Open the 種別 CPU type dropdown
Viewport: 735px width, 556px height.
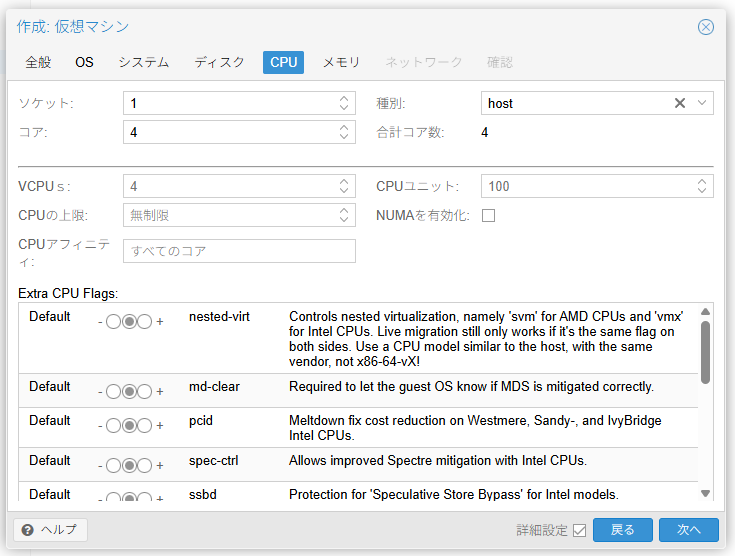703,103
